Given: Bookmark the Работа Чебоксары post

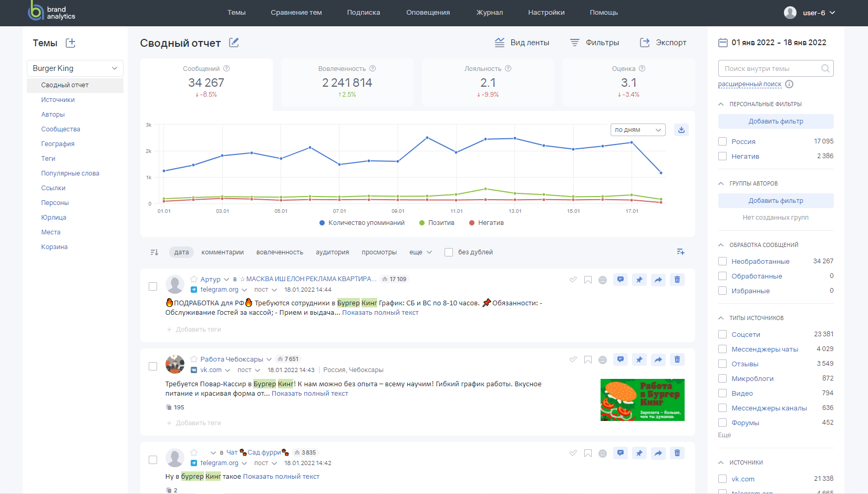Looking at the screenshot, I should tap(588, 359).
